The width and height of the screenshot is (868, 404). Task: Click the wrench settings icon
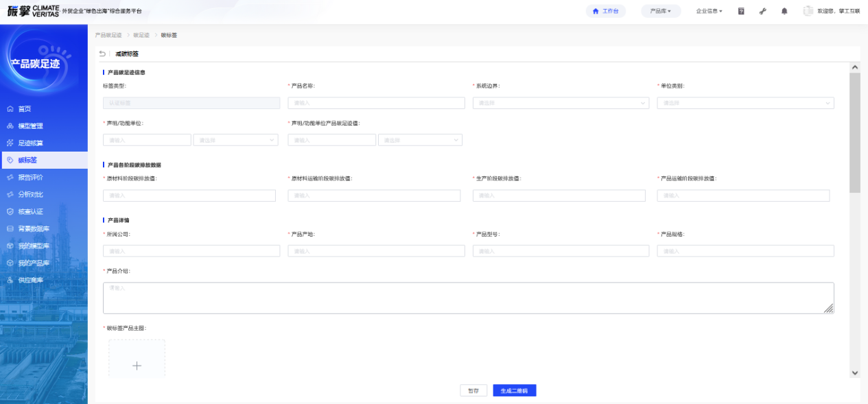pyautogui.click(x=762, y=11)
